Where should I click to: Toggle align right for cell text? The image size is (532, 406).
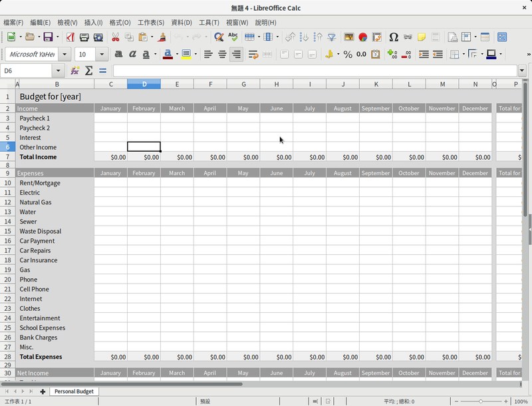pos(236,55)
